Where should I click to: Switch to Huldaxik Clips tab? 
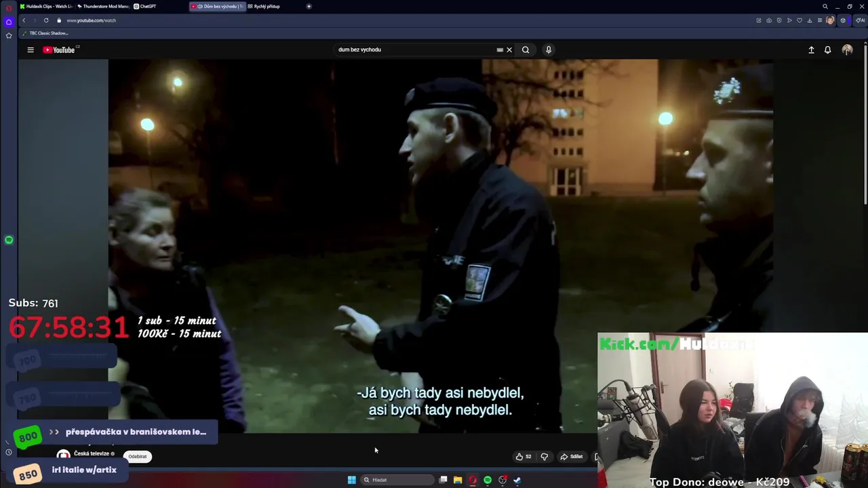(46, 6)
